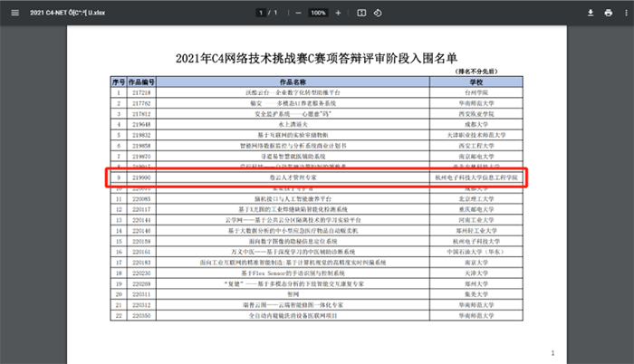Click work number cell '220117'
634x364 pixels.
141,209
